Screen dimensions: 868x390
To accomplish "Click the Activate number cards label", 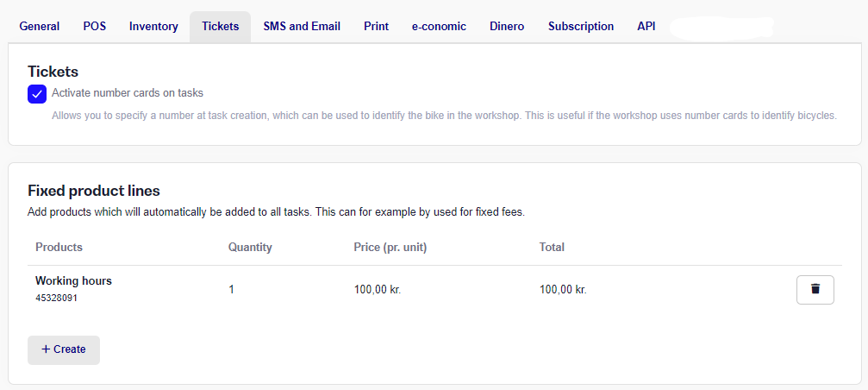I will 128,93.
